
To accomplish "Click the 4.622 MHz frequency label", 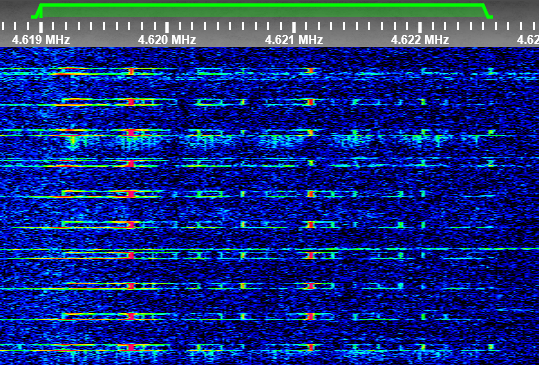I will pos(420,40).
